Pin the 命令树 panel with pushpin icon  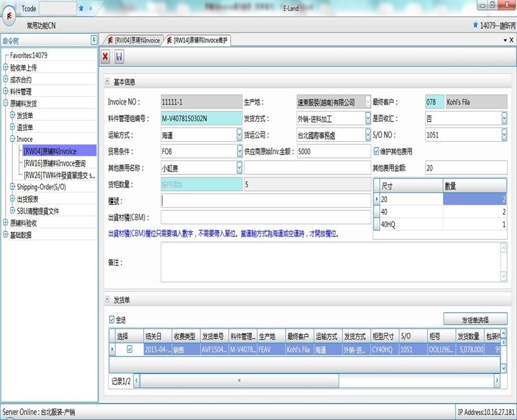pyautogui.click(x=94, y=40)
